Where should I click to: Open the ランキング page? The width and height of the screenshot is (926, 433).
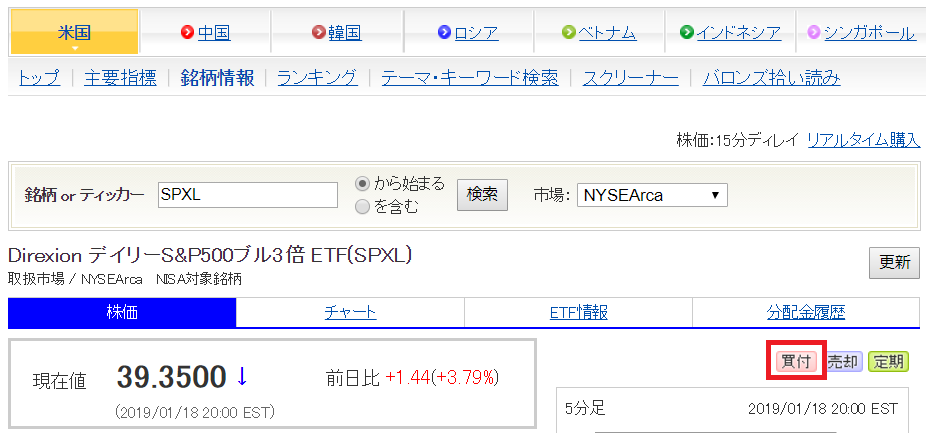coord(317,77)
